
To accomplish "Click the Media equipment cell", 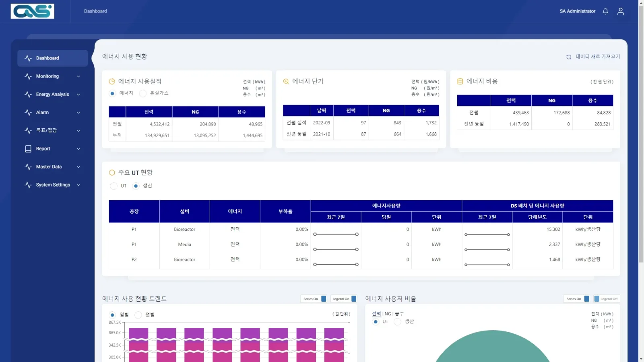I will (x=184, y=245).
